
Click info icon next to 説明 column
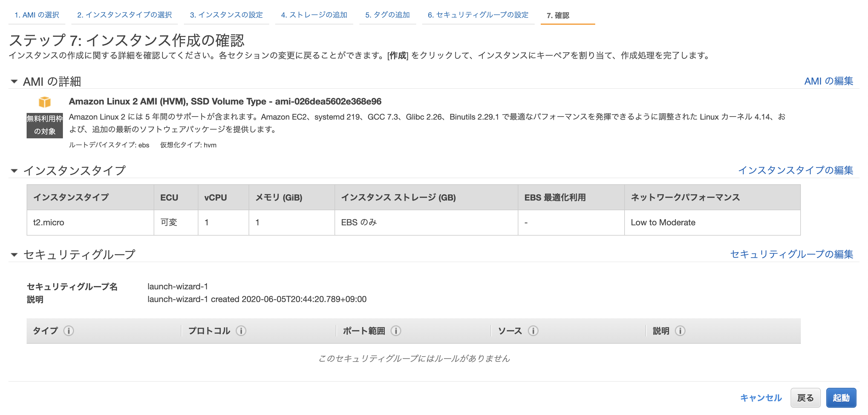coord(680,331)
